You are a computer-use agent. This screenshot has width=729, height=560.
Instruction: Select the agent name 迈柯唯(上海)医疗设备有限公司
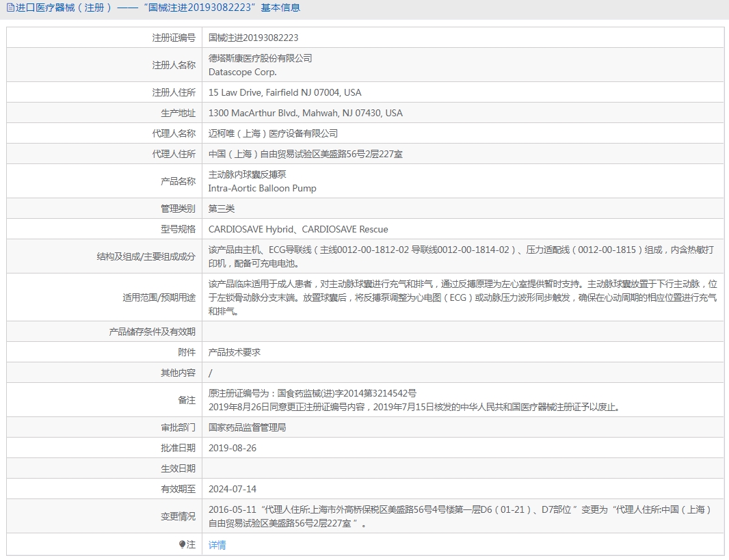[x=273, y=133]
